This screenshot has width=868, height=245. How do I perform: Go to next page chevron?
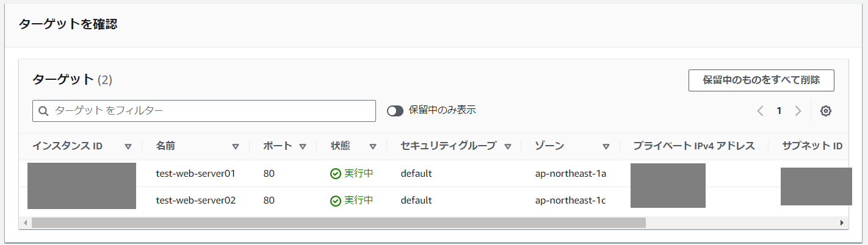tap(798, 111)
